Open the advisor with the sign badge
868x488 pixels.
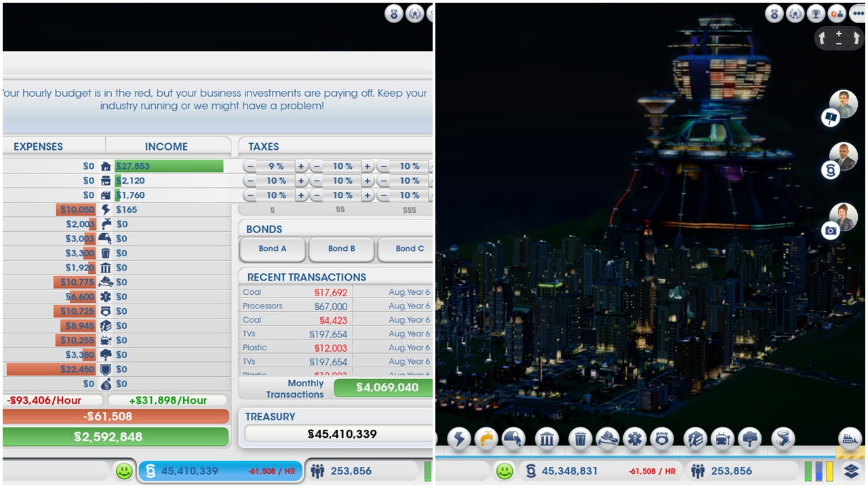point(842,107)
